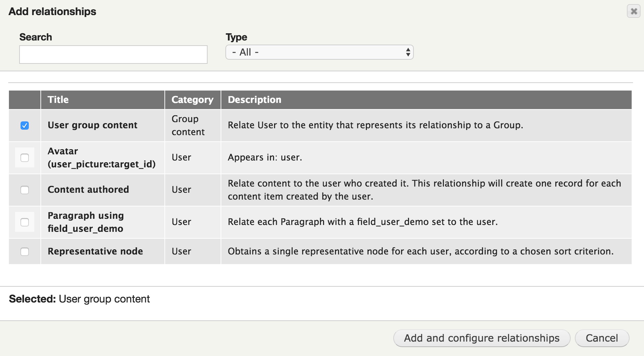Click the Group content category cell

point(188,126)
